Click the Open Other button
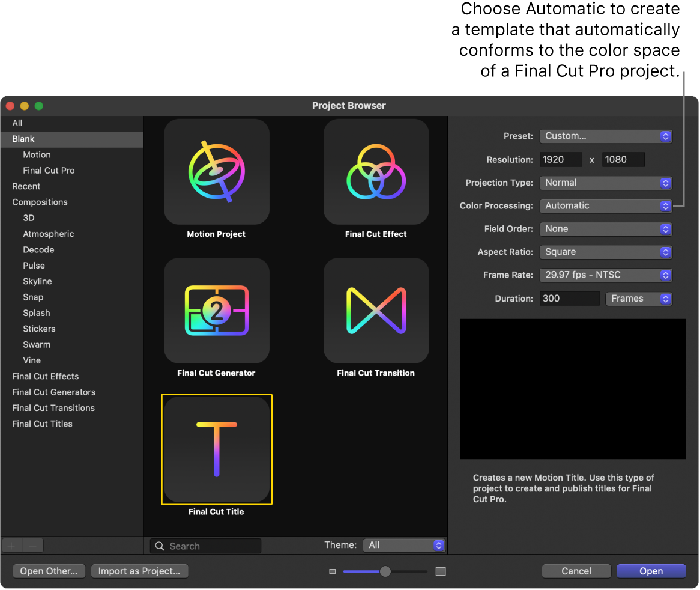 (x=49, y=571)
